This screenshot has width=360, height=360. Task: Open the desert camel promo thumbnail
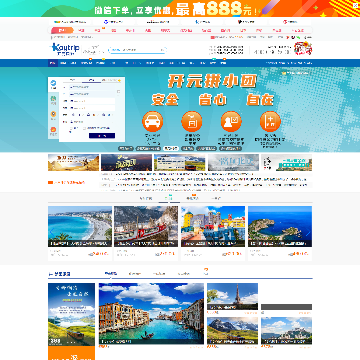tap(73, 162)
